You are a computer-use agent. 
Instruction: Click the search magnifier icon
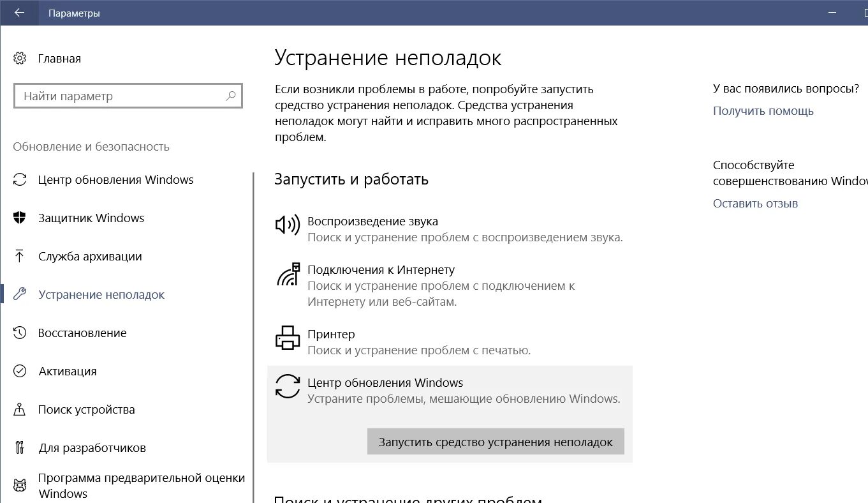point(231,96)
